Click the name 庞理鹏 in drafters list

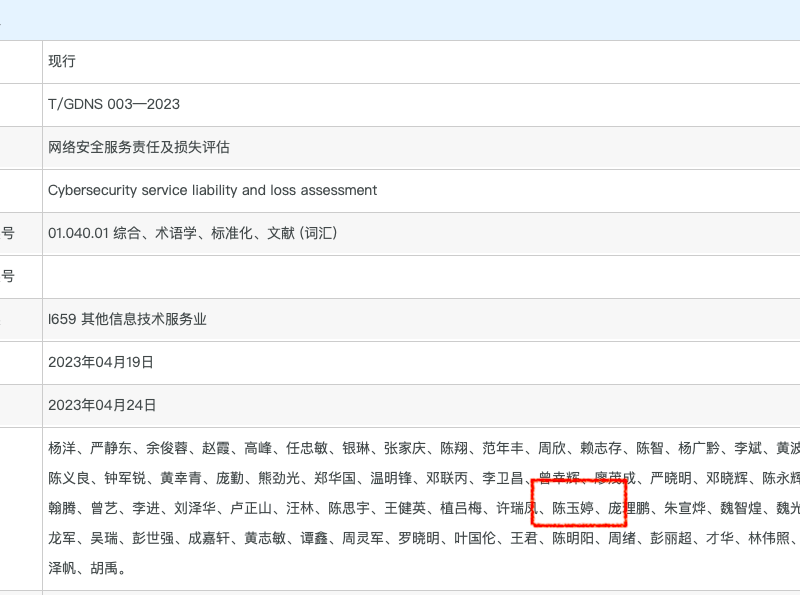click(x=629, y=508)
